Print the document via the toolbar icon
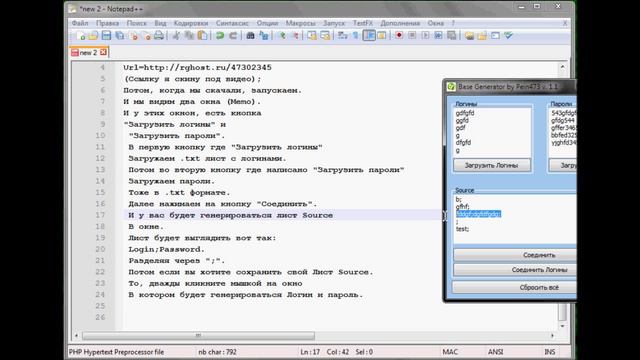 coord(159,36)
